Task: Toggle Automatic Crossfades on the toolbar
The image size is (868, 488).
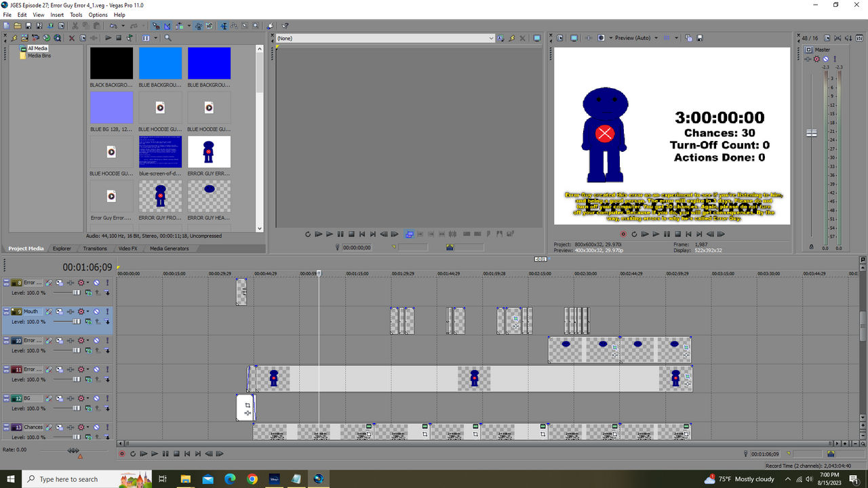Action: coord(167,25)
